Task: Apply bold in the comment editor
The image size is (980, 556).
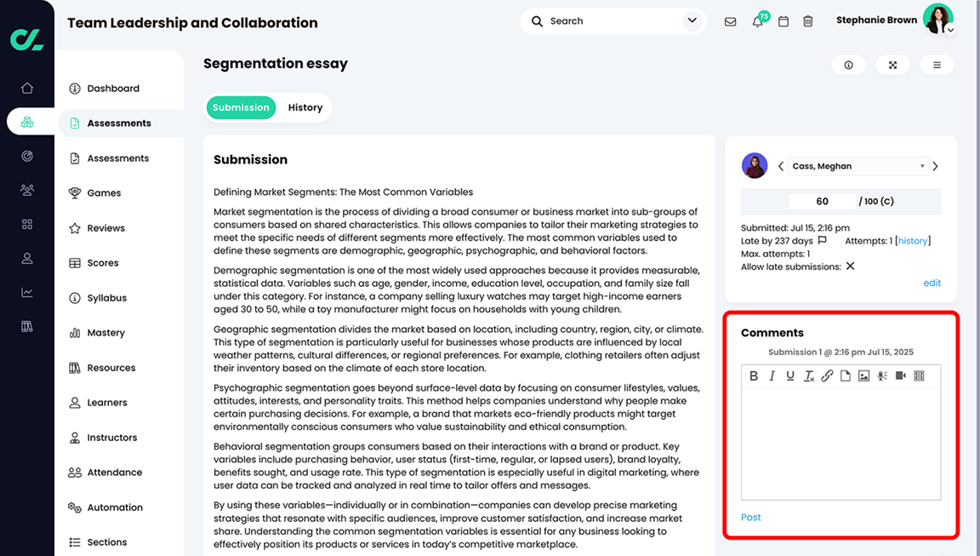Action: 754,375
